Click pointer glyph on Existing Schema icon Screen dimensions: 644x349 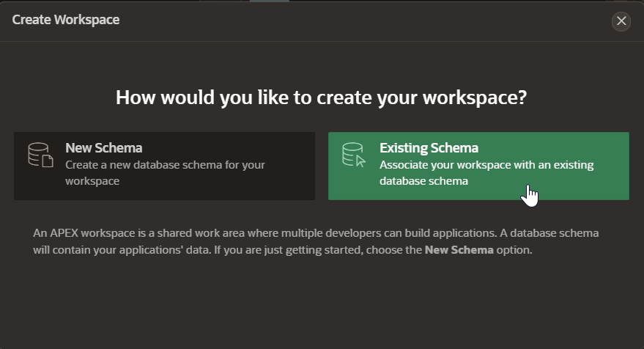(x=360, y=161)
